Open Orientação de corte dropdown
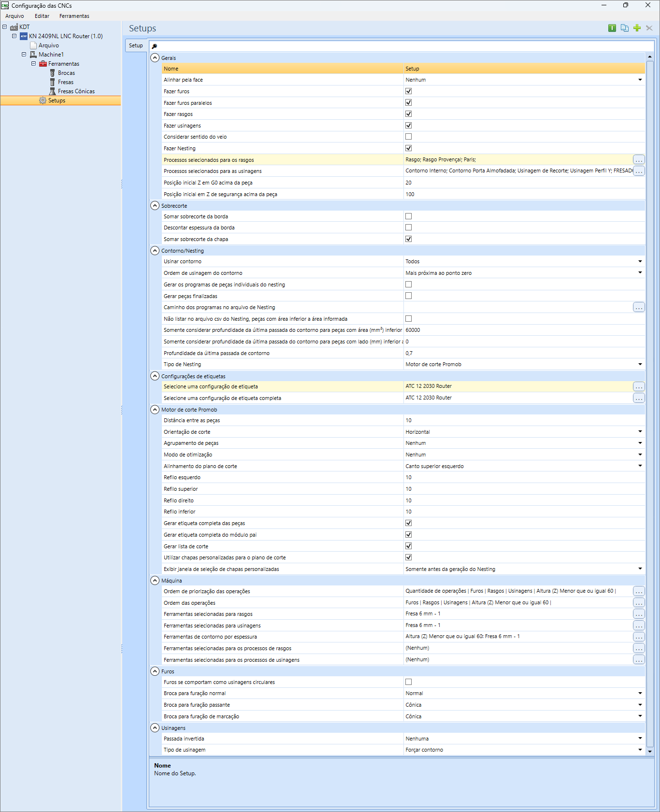 (640, 432)
